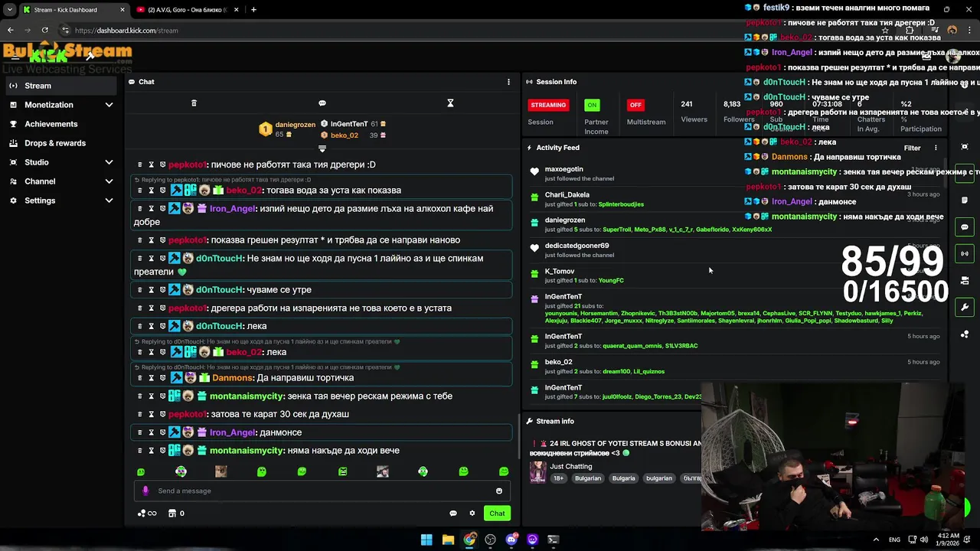Toggle the Partner Income ON switch
The height and width of the screenshot is (551, 980).
click(x=592, y=105)
